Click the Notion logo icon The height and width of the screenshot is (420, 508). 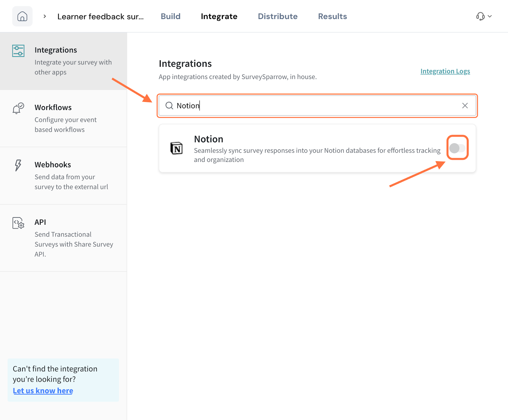point(177,148)
